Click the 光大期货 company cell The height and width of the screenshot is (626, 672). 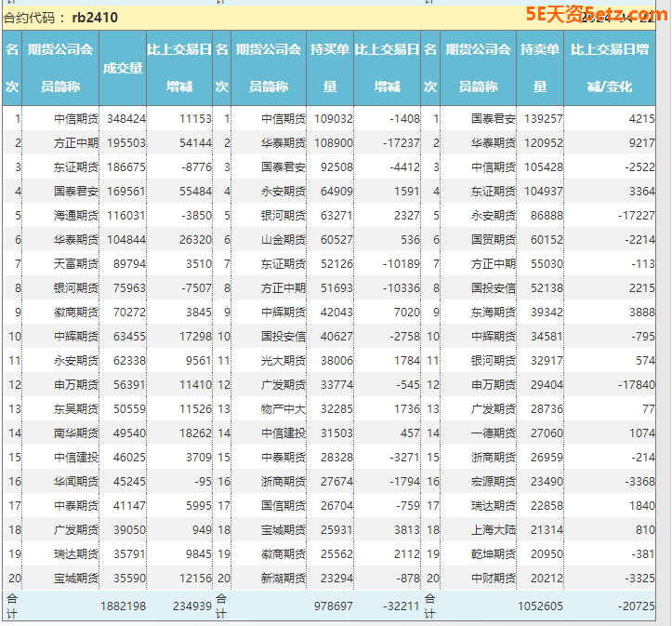coord(283,361)
